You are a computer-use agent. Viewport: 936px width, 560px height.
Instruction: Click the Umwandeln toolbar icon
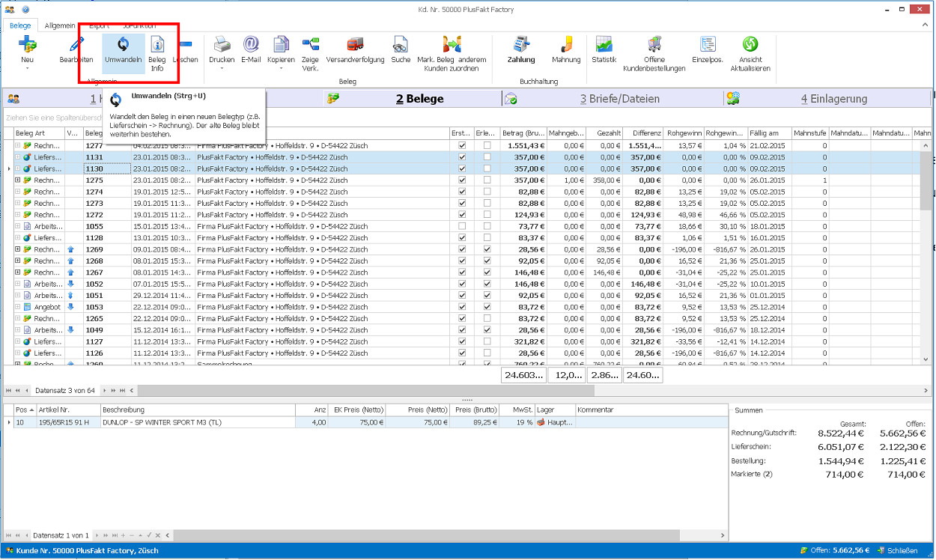point(123,46)
